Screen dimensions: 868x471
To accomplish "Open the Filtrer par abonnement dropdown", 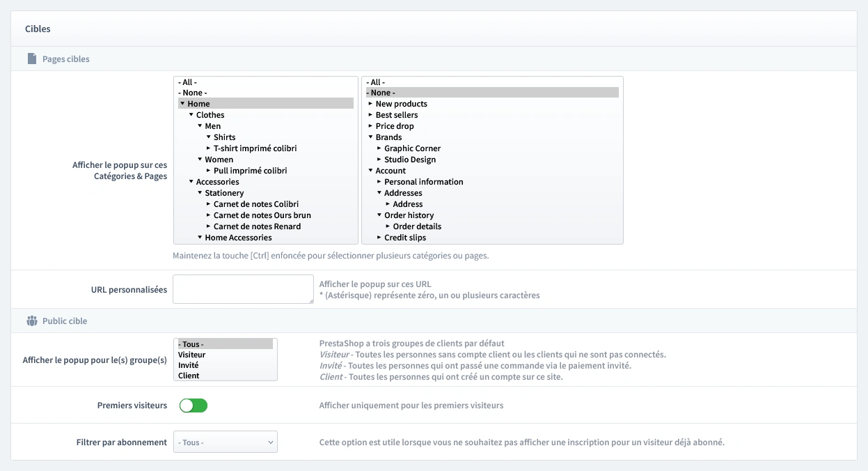I will 225,442.
